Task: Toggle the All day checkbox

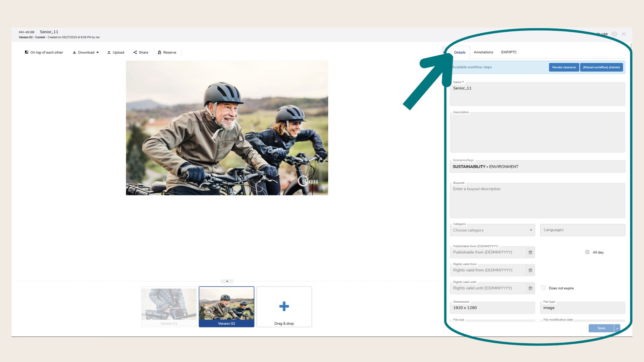Action: coord(587,252)
